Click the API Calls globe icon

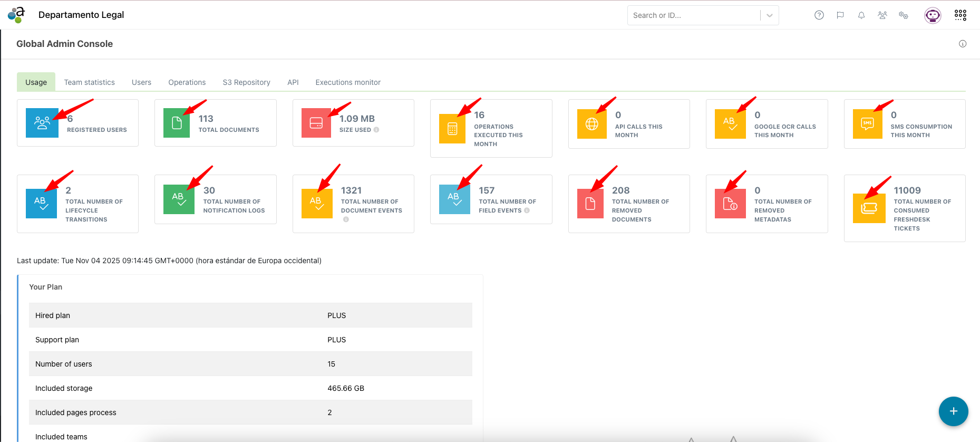pyautogui.click(x=591, y=124)
